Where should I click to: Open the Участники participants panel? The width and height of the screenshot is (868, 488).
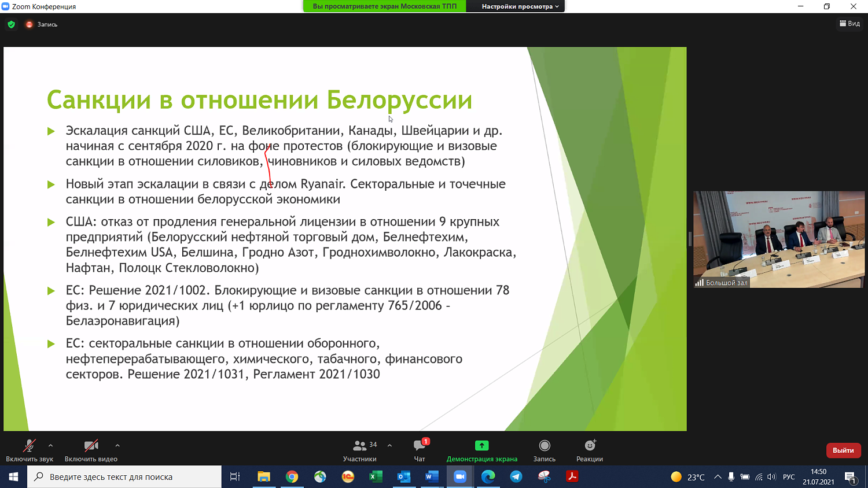tap(360, 450)
